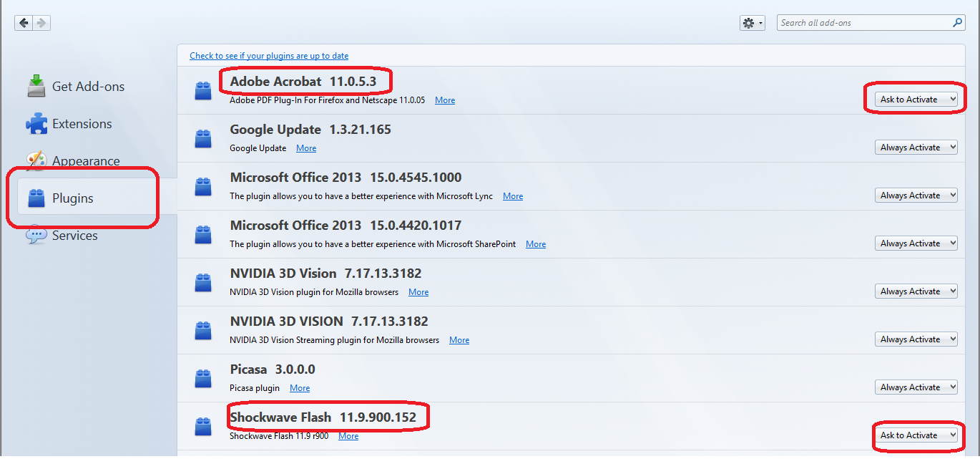Screen dimensions: 980x464
Task: Click the Get Add-ons download icon
Action: click(36, 86)
